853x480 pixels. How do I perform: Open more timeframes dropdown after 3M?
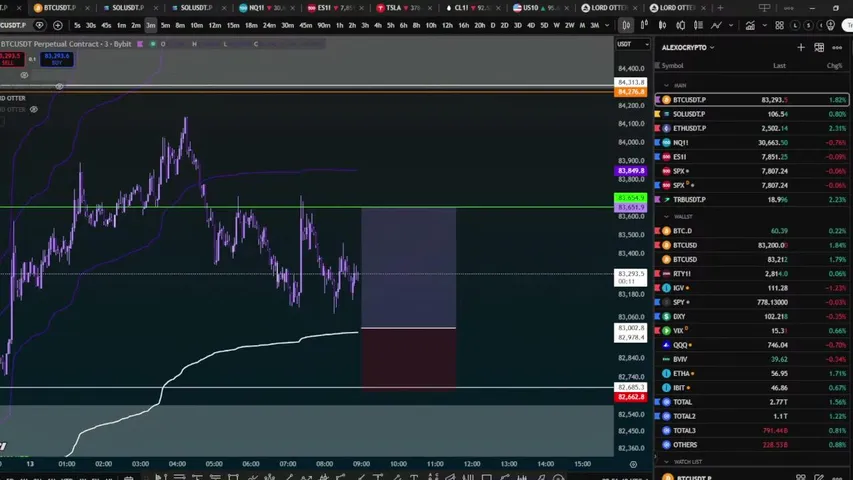[x=607, y=25]
